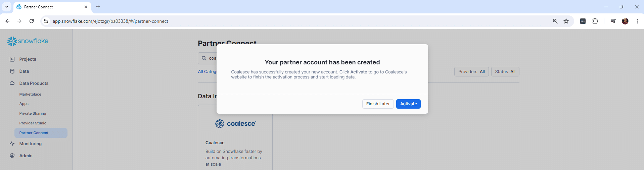Screen dimensions: 644x170
Task: Open the Chrome three-dot menu
Action: (637, 21)
